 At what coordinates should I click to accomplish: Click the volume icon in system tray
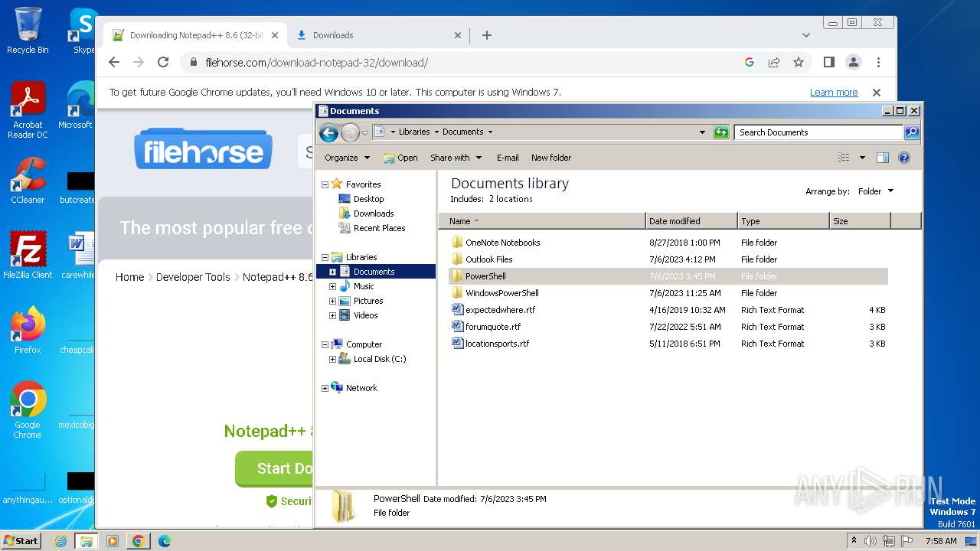click(870, 541)
